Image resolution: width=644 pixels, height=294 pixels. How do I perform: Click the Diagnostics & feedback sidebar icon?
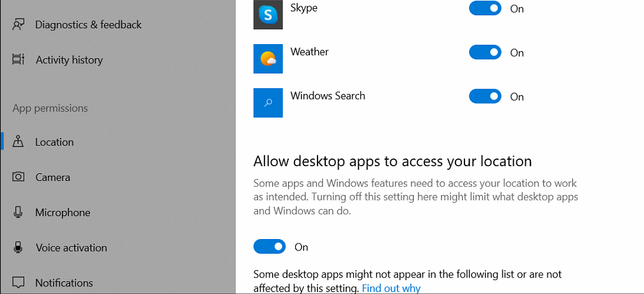click(18, 25)
